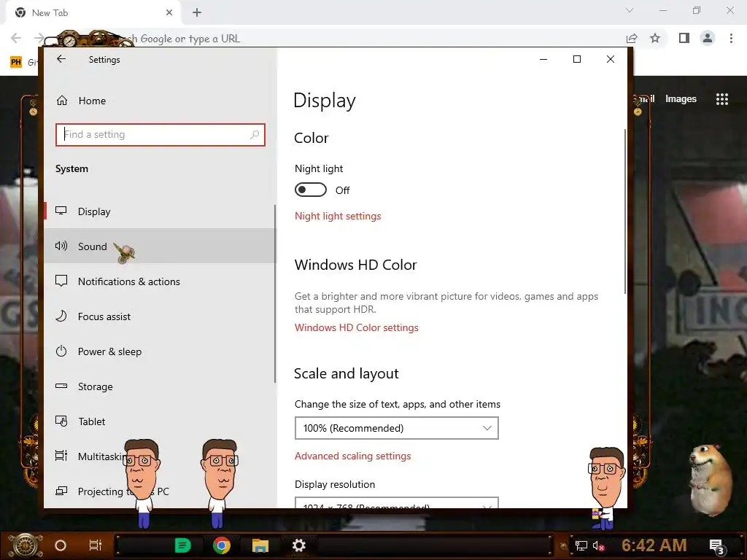Open Power & sleep settings

pos(160,351)
